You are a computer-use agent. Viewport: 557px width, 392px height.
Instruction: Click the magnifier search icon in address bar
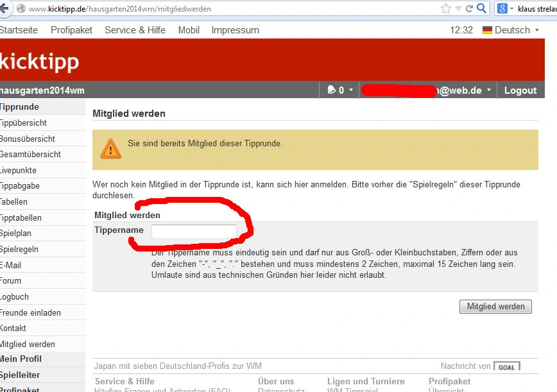click(x=482, y=9)
